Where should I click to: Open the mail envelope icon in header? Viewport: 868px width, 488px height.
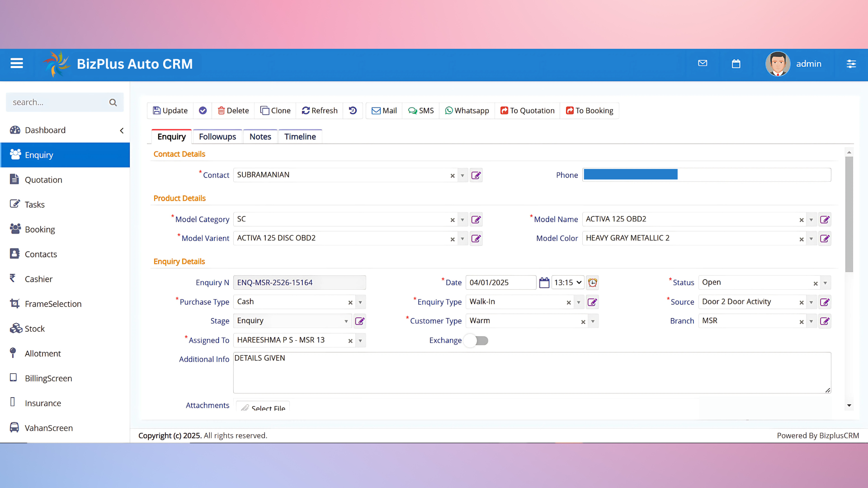tap(703, 63)
